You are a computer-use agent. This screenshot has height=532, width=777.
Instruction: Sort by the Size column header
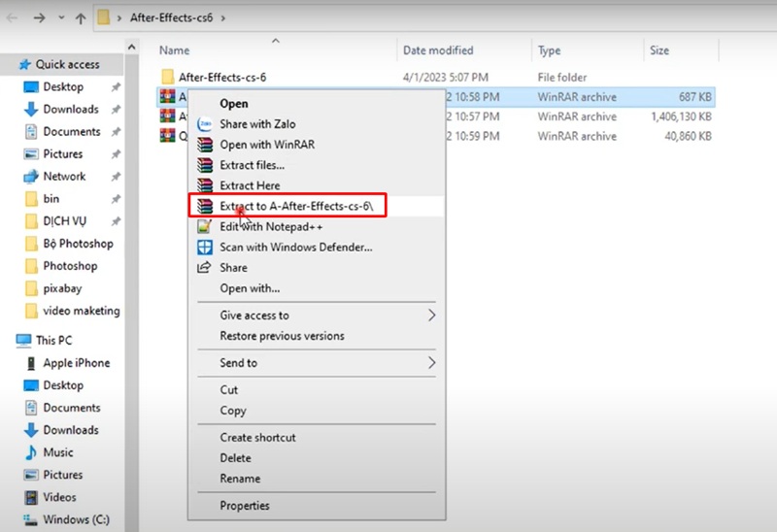coord(659,50)
